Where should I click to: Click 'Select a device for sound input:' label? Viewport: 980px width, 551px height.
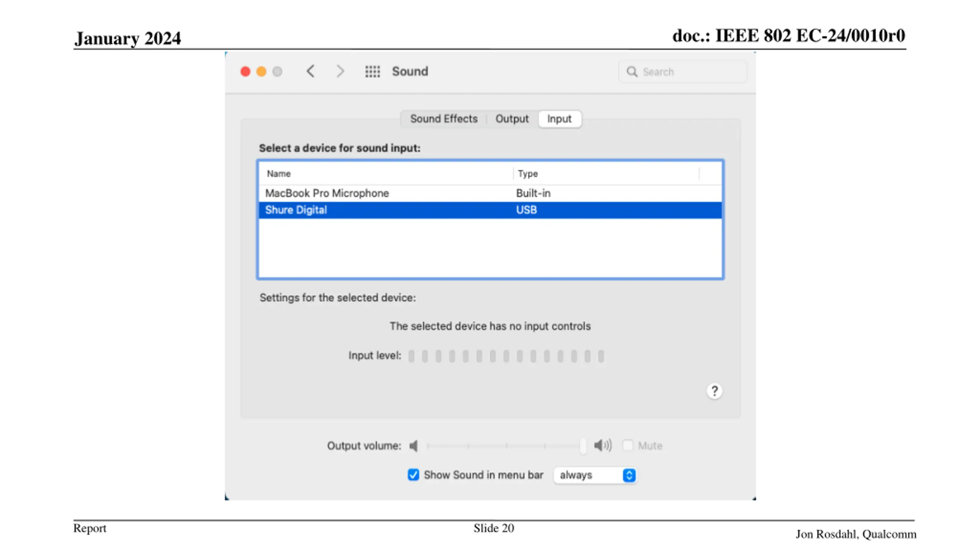340,148
